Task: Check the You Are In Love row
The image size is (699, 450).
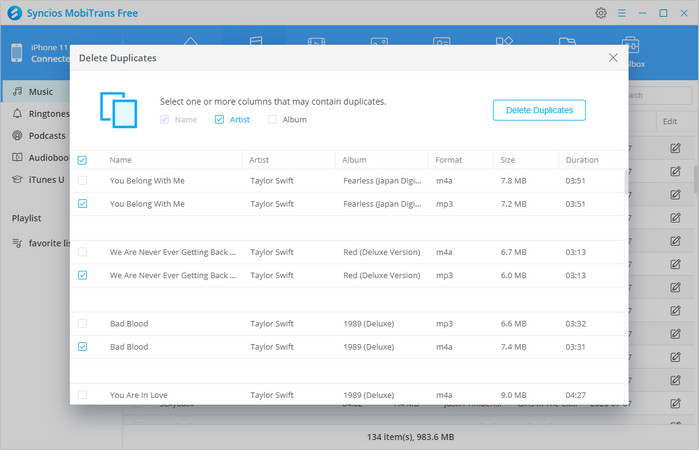Action: point(82,395)
